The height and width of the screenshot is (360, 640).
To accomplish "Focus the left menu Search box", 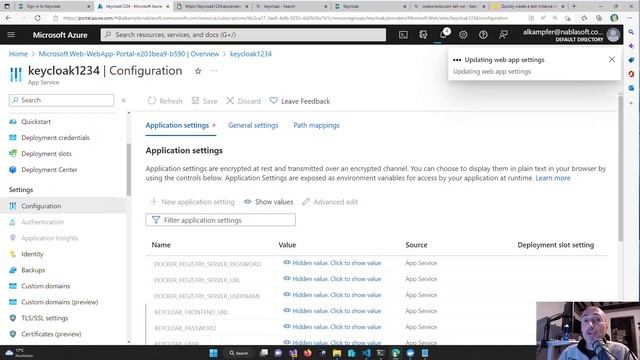I will point(61,100).
